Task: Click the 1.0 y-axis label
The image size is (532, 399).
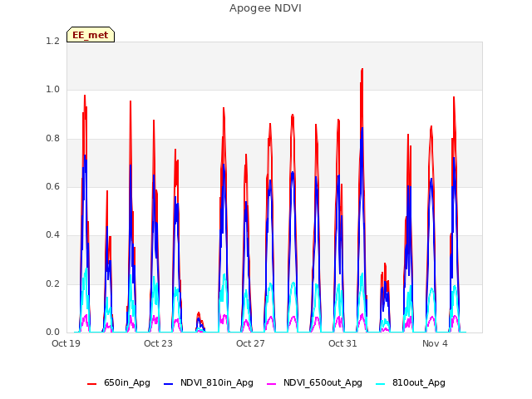Action: click(52, 90)
